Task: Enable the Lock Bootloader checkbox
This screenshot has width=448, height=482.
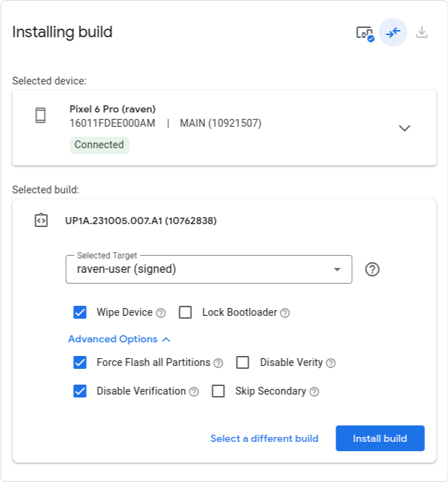Action: [186, 312]
